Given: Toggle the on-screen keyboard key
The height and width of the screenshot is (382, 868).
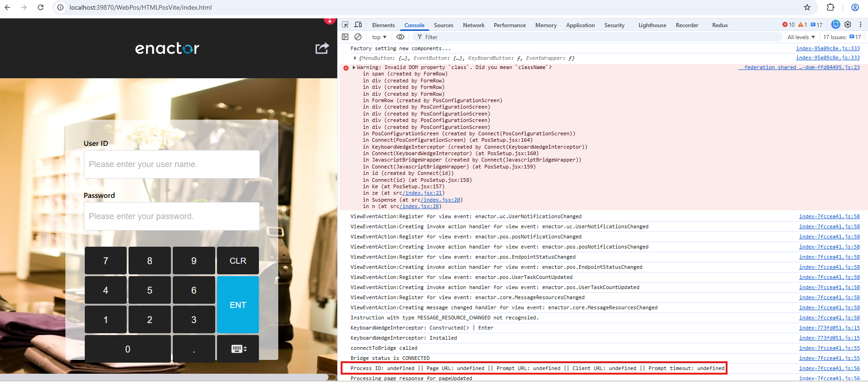Looking at the screenshot, I should point(238,349).
